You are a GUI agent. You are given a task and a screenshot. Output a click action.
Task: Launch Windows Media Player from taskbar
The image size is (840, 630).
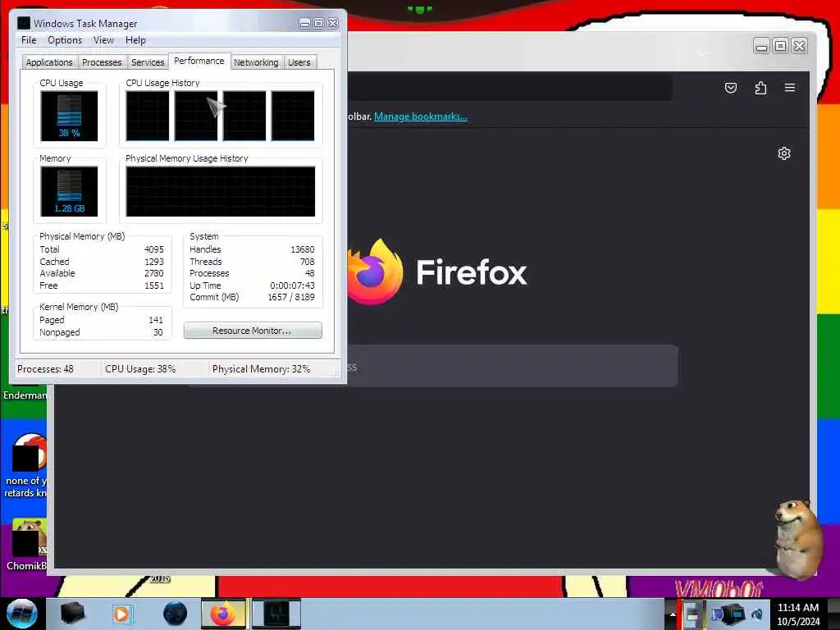tap(121, 614)
